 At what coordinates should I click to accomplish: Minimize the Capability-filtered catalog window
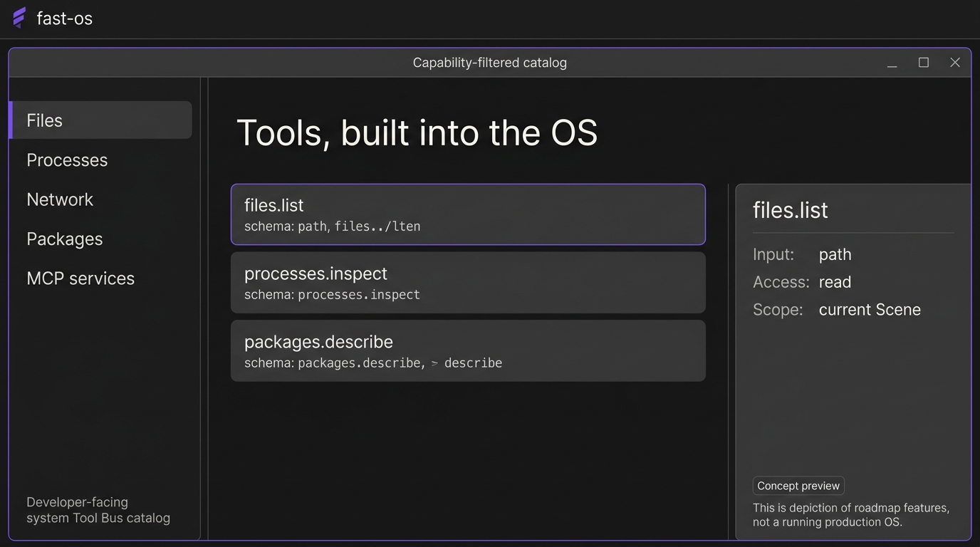point(892,63)
